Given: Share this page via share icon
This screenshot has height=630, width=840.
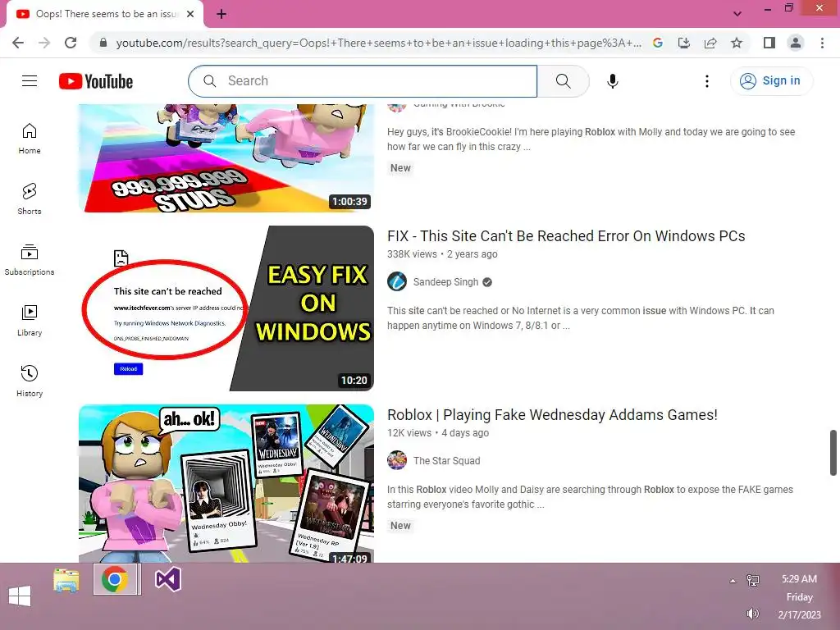Looking at the screenshot, I should (710, 43).
